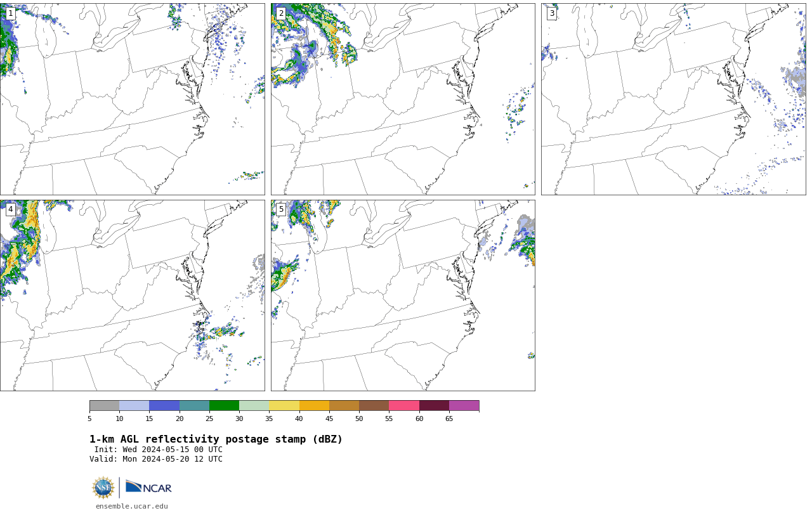Click the panel number label 3

tap(552, 13)
